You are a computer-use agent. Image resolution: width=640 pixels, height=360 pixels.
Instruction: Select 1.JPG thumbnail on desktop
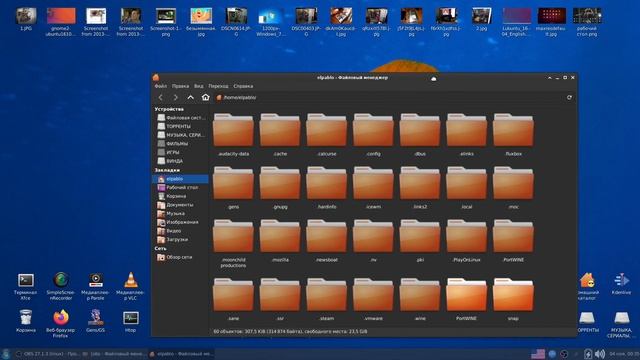[x=26, y=19]
